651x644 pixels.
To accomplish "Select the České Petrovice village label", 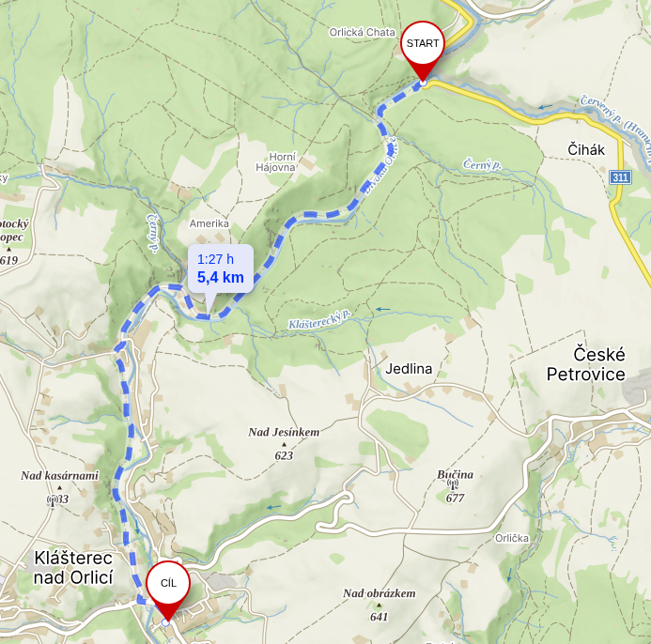I will 586,364.
